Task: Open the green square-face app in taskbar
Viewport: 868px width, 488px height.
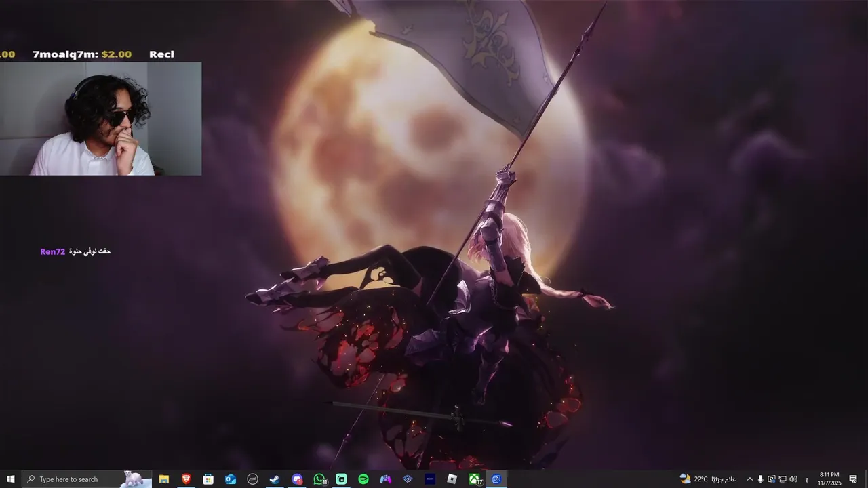Action: [x=341, y=479]
